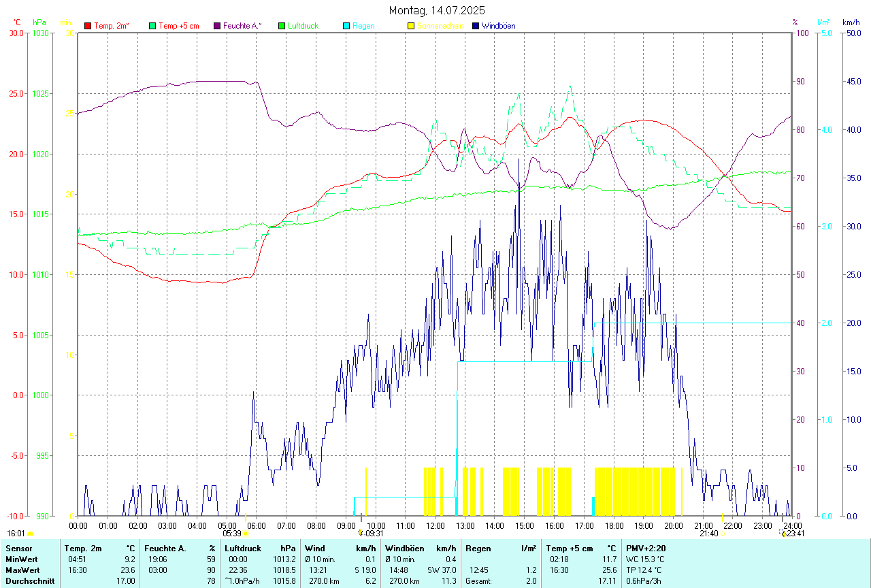This screenshot has width=871, height=588.
Task: Click the yellow Sonnenschein legend square
Action: pyautogui.click(x=411, y=26)
